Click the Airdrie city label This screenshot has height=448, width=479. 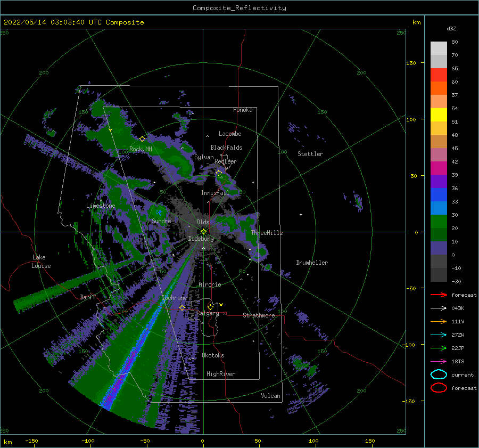(210, 284)
